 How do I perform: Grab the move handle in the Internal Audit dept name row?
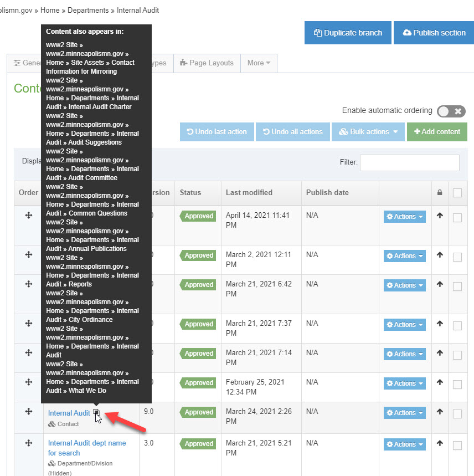coord(28,443)
